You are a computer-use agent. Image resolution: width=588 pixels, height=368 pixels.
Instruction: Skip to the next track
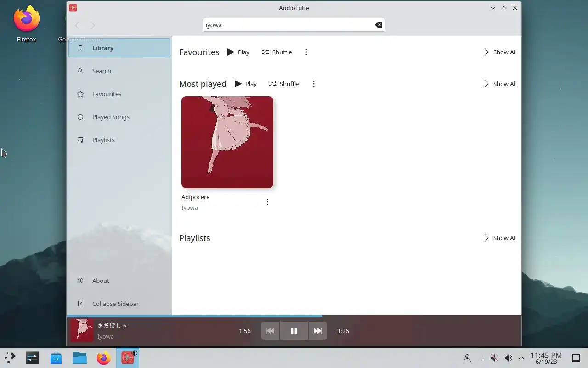(x=318, y=331)
